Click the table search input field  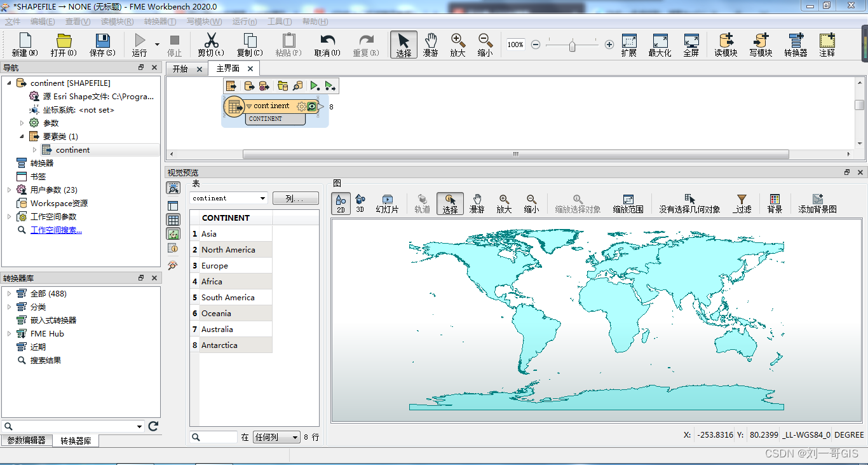coord(214,438)
